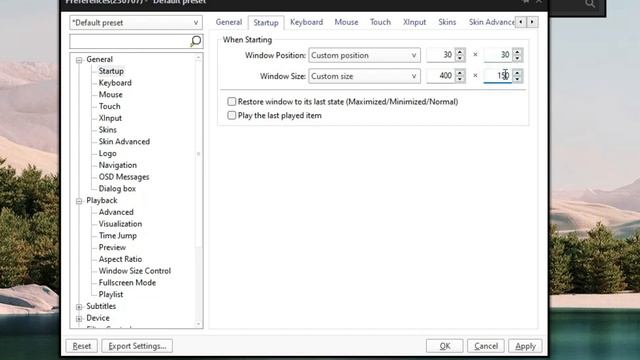Click the search magnifier icon in preferences
This screenshot has width=640, height=360.
click(196, 41)
